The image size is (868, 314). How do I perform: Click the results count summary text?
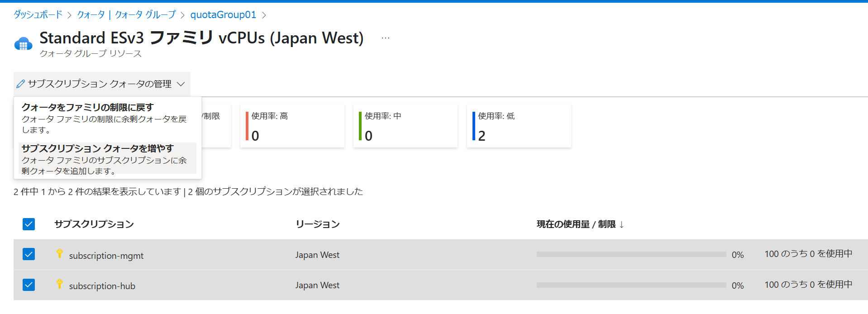tap(188, 192)
